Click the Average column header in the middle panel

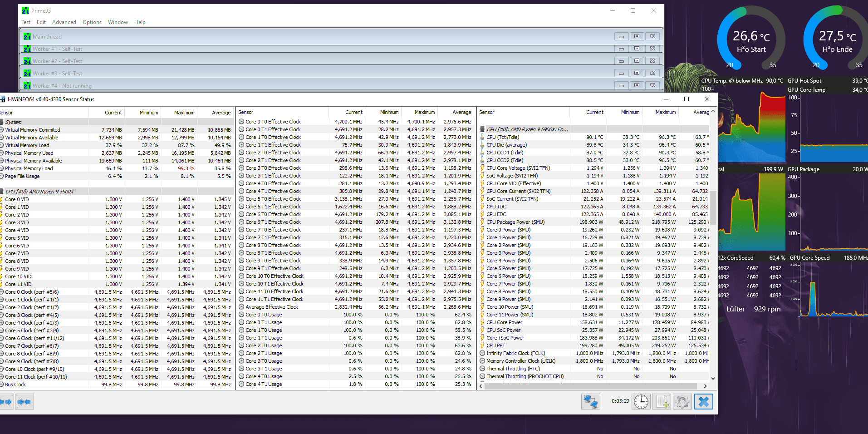coord(456,112)
